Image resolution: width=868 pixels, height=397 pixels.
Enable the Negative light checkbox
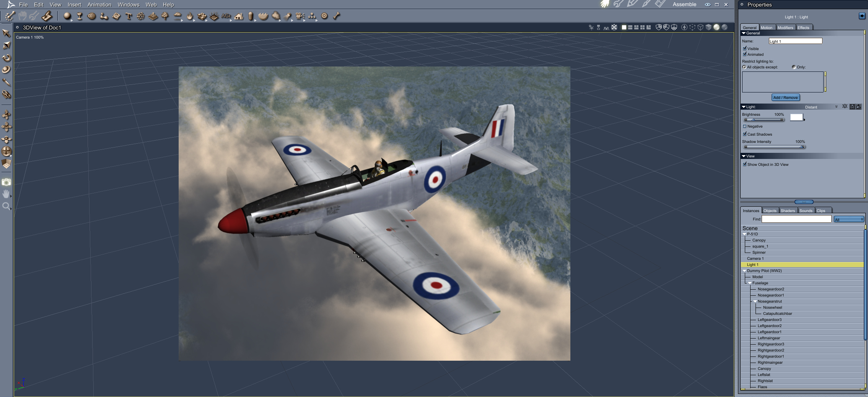point(745,126)
